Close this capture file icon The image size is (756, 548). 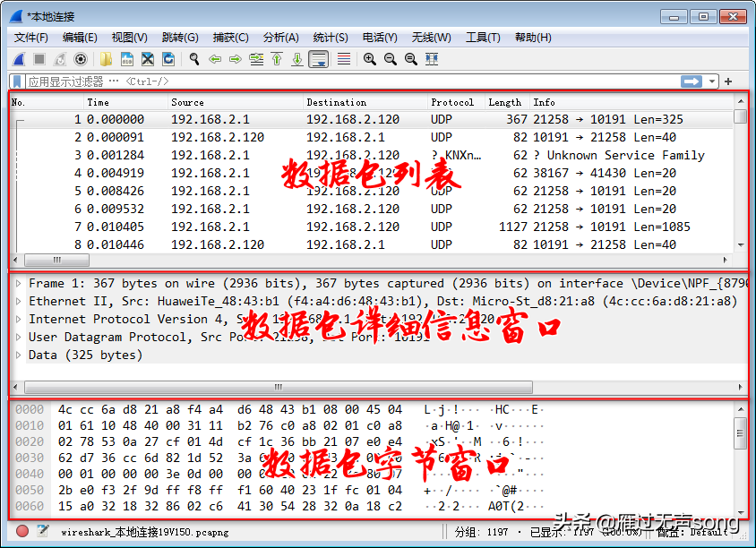[x=148, y=59]
